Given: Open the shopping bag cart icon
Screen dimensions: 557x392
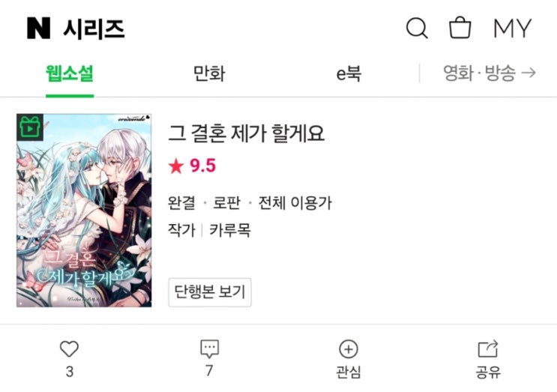Looking at the screenshot, I should [x=460, y=27].
